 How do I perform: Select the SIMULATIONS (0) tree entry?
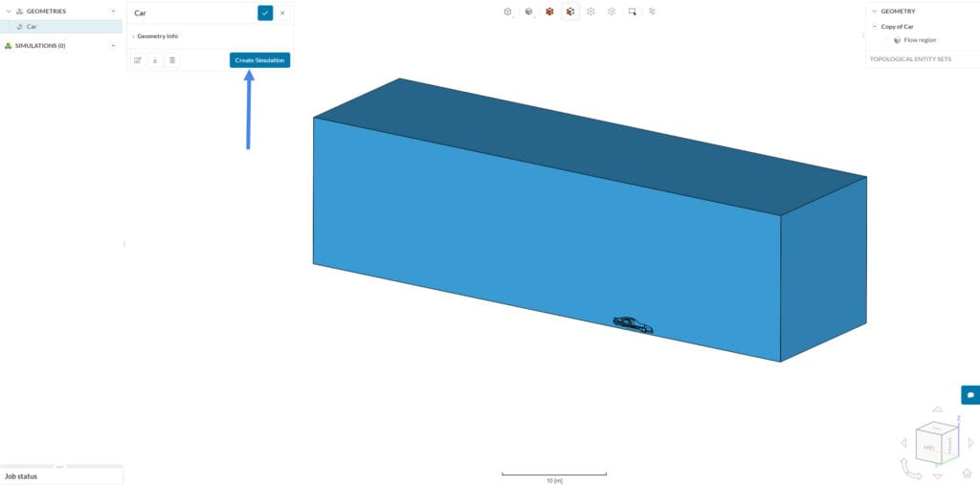click(x=40, y=46)
